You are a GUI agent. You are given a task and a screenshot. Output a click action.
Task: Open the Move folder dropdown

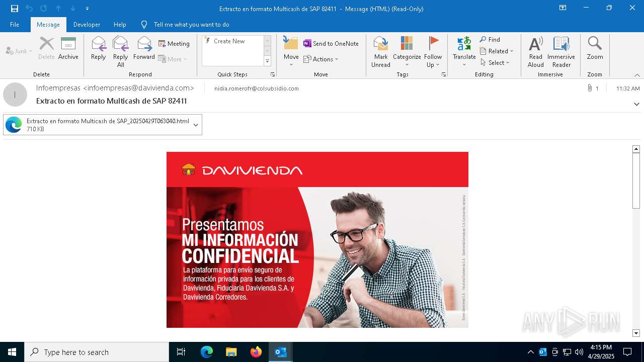(291, 51)
